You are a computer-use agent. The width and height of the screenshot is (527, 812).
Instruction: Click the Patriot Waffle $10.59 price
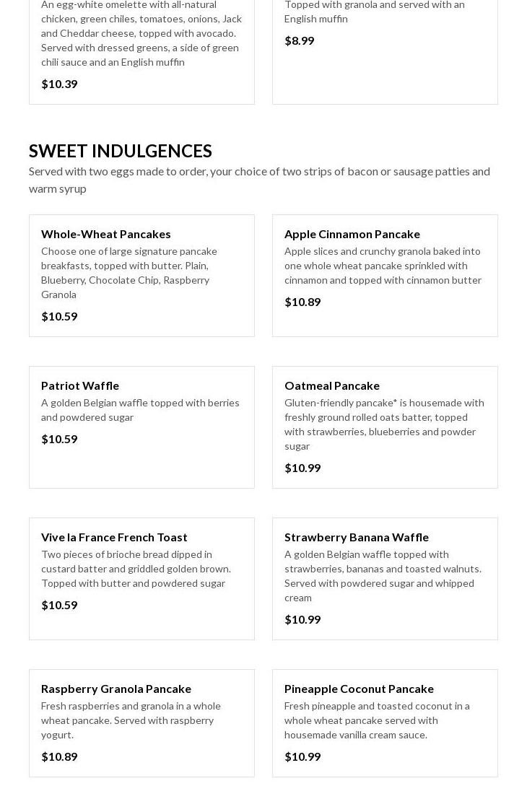point(59,439)
